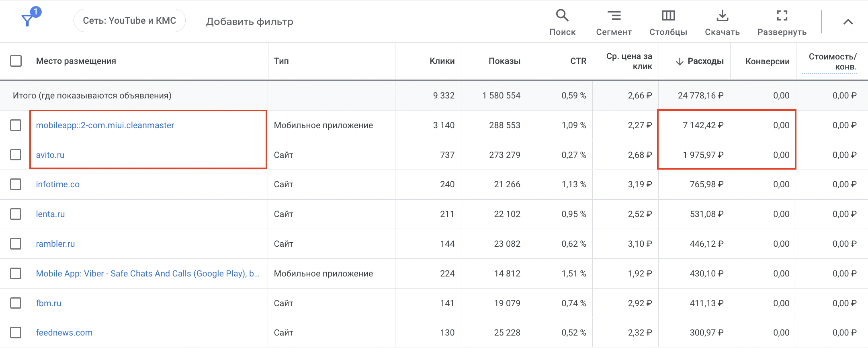Viewport: 868px width, 348px height.
Task: Sort by CTR column header
Action: (578, 61)
